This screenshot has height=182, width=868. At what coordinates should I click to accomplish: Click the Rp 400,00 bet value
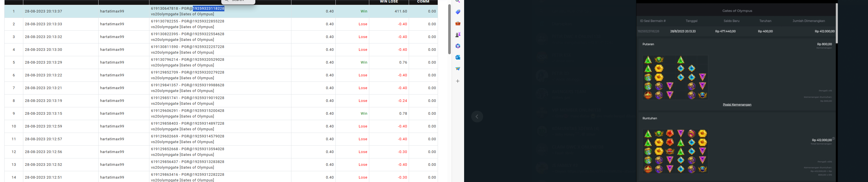(x=765, y=31)
